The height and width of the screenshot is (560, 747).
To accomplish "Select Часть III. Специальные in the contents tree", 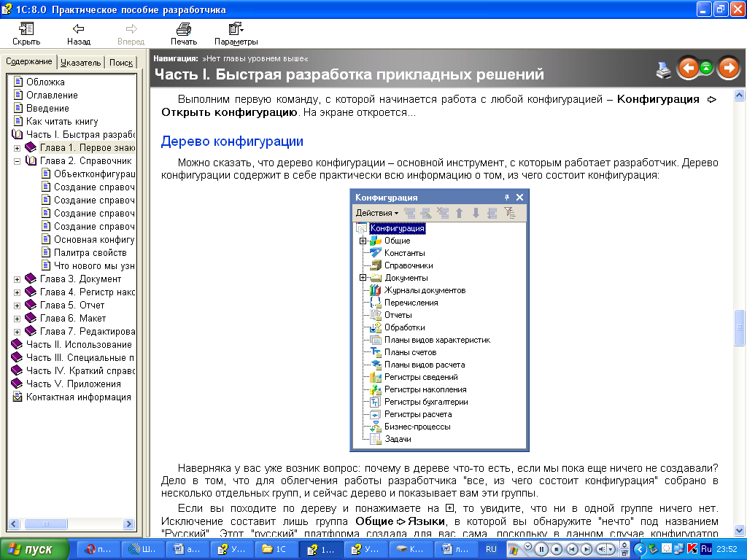I will tap(80, 357).
